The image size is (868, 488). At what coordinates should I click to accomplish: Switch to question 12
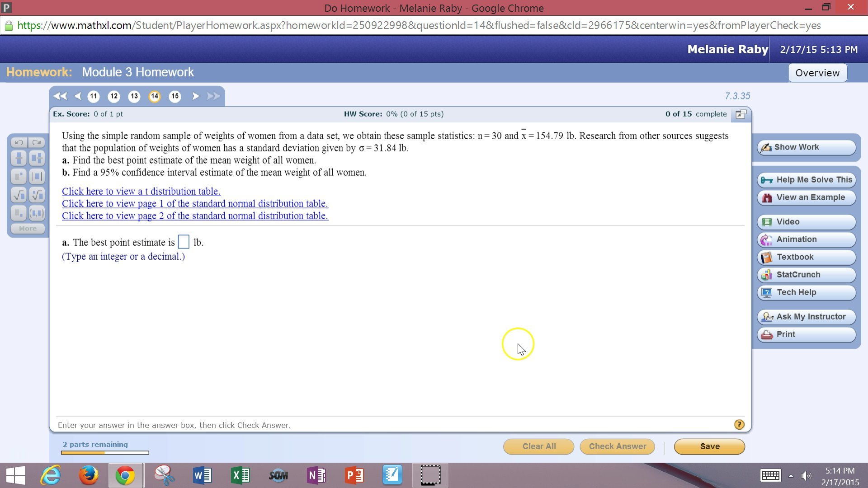tap(114, 96)
